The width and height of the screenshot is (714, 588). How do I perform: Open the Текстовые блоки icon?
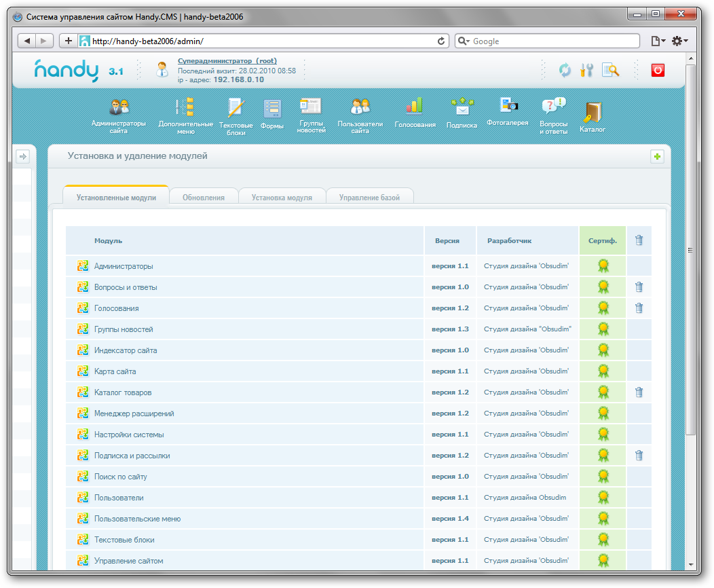[236, 109]
